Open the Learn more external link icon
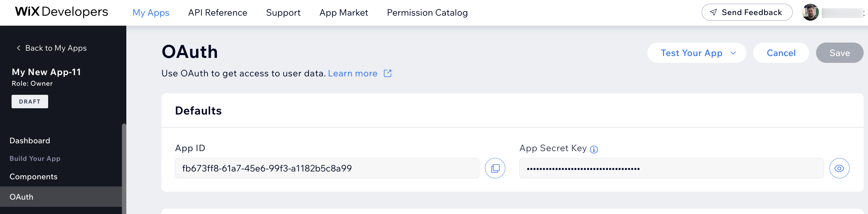 (387, 73)
